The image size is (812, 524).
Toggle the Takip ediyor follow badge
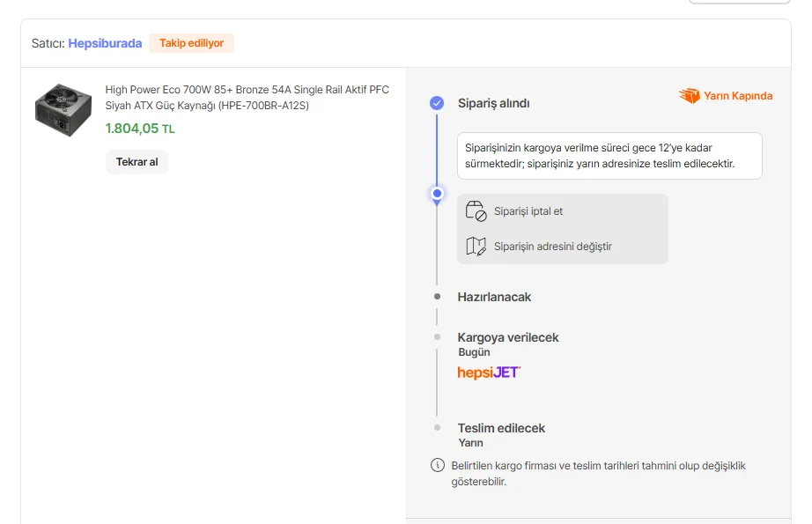point(191,43)
